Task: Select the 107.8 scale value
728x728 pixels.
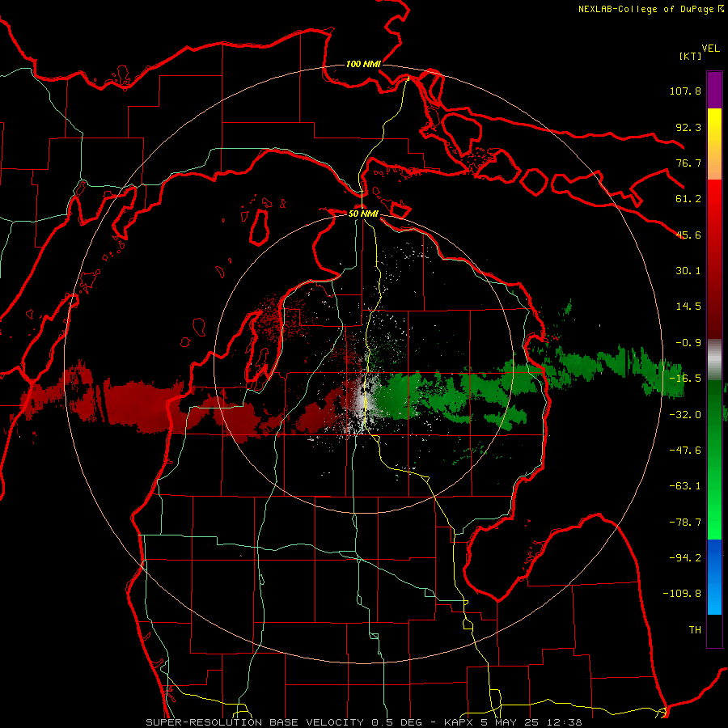Action: tap(685, 91)
